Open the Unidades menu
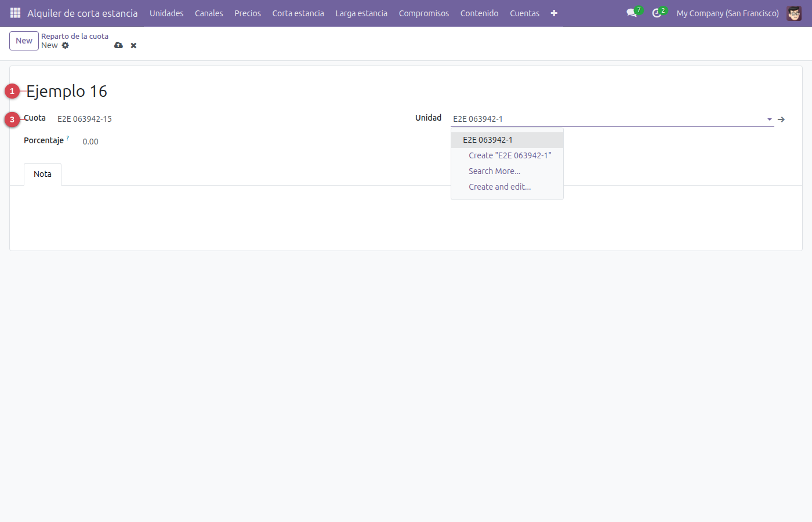This screenshot has height=522, width=812. click(x=166, y=13)
